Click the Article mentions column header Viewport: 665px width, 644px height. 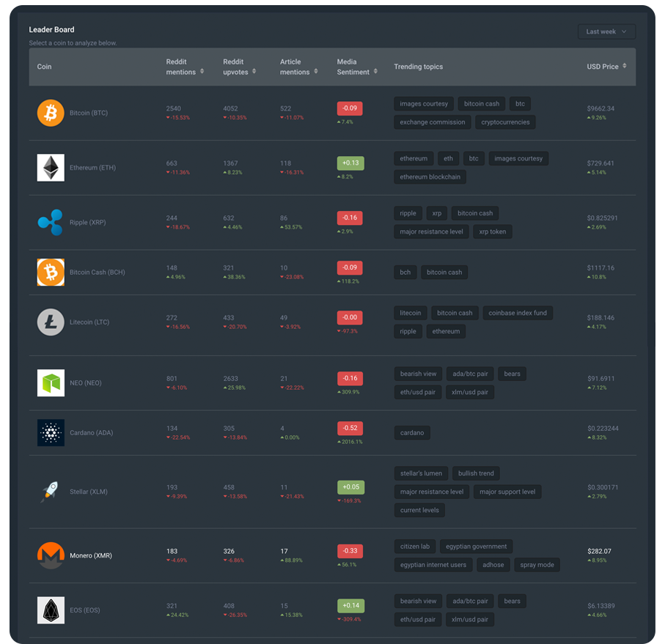tap(294, 67)
